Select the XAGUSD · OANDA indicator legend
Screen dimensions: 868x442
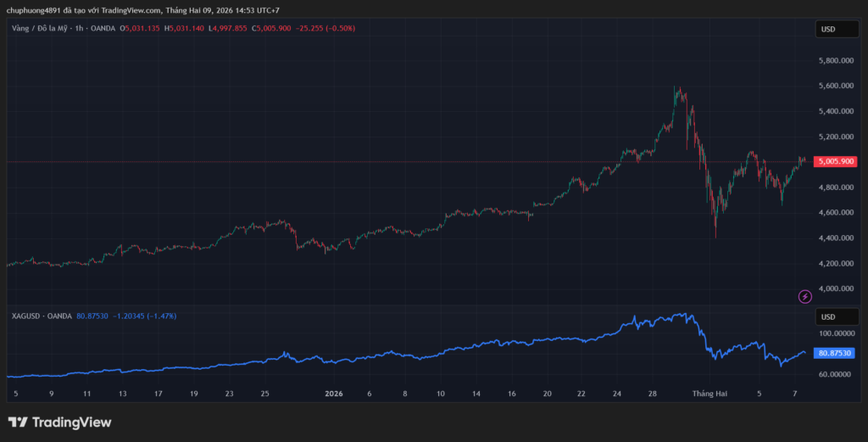42,316
